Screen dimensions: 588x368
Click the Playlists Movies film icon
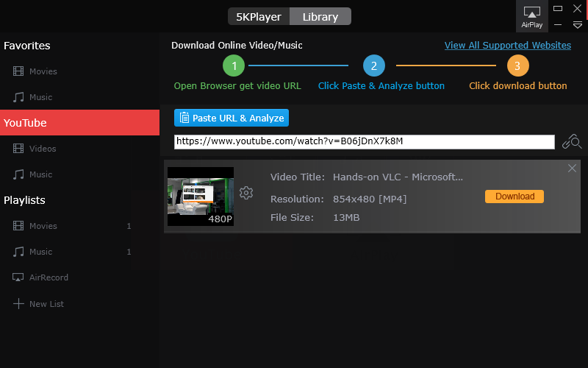click(x=18, y=226)
